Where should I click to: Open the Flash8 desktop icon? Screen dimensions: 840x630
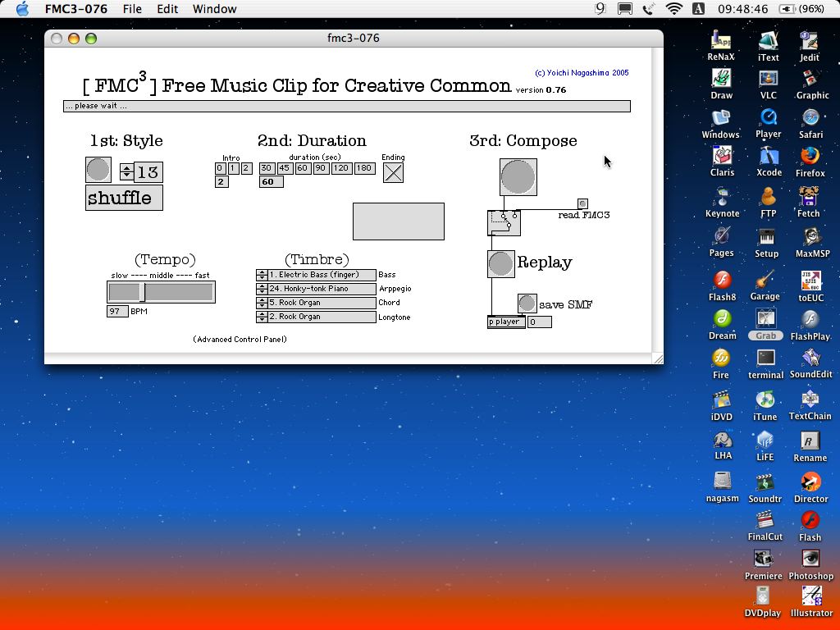pos(722,285)
